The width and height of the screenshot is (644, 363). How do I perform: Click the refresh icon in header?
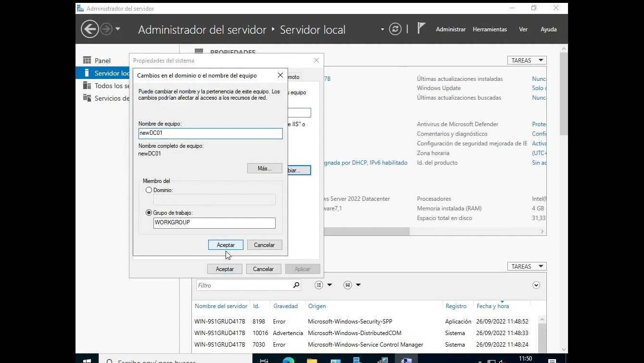(395, 29)
